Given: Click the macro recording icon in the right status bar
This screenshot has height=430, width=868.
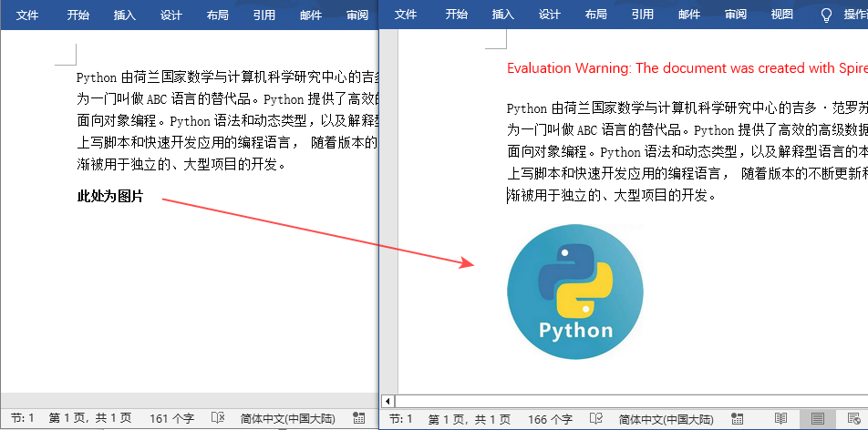Looking at the screenshot, I should 737,419.
